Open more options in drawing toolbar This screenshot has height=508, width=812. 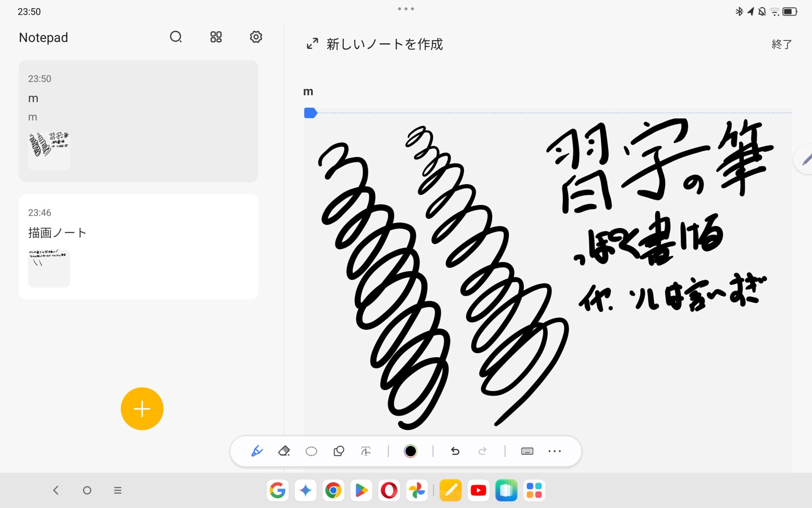click(554, 451)
